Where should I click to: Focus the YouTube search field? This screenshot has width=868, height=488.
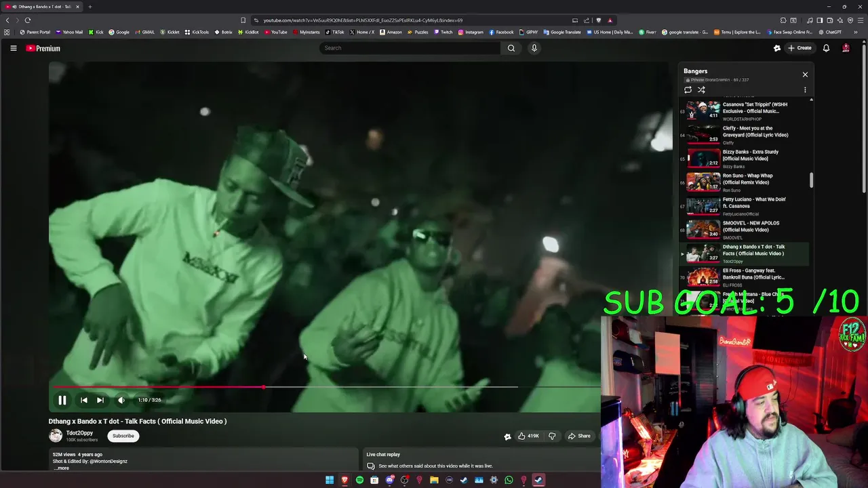(410, 48)
